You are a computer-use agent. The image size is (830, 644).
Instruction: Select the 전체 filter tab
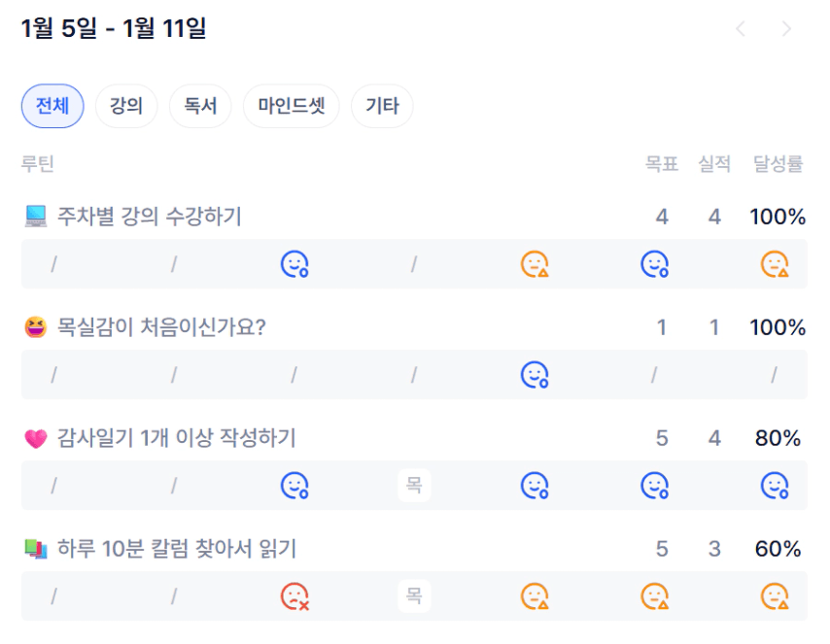coord(52,106)
